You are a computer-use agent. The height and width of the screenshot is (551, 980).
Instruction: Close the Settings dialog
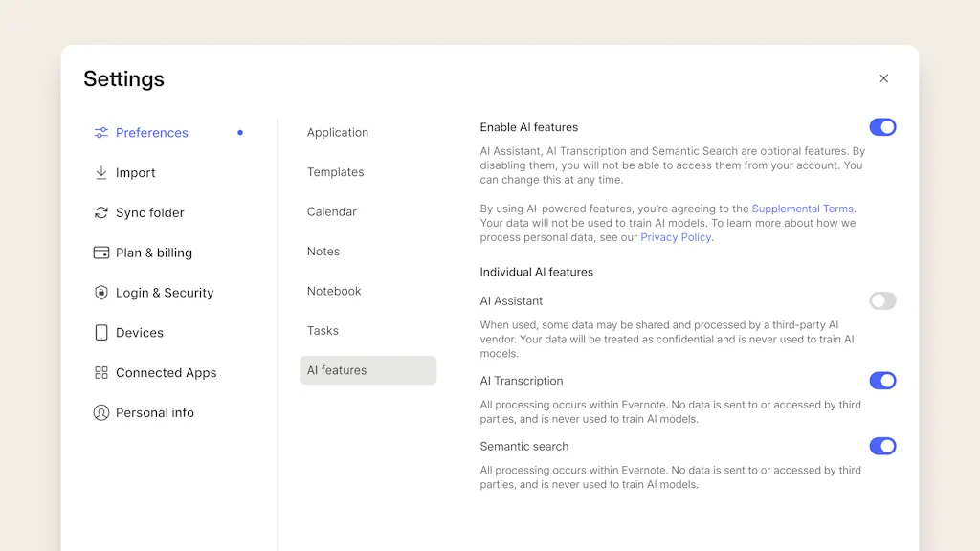(883, 78)
